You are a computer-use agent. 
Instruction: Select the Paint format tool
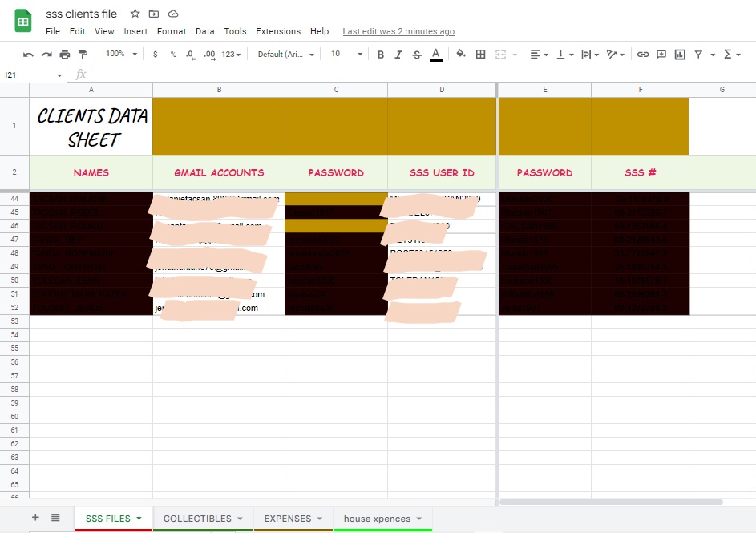[x=83, y=54]
